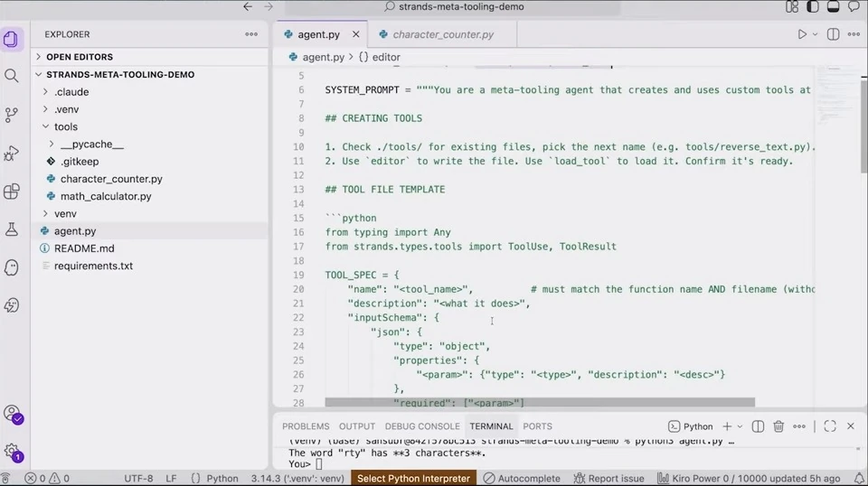
Task: Create a new terminal
Action: click(727, 426)
